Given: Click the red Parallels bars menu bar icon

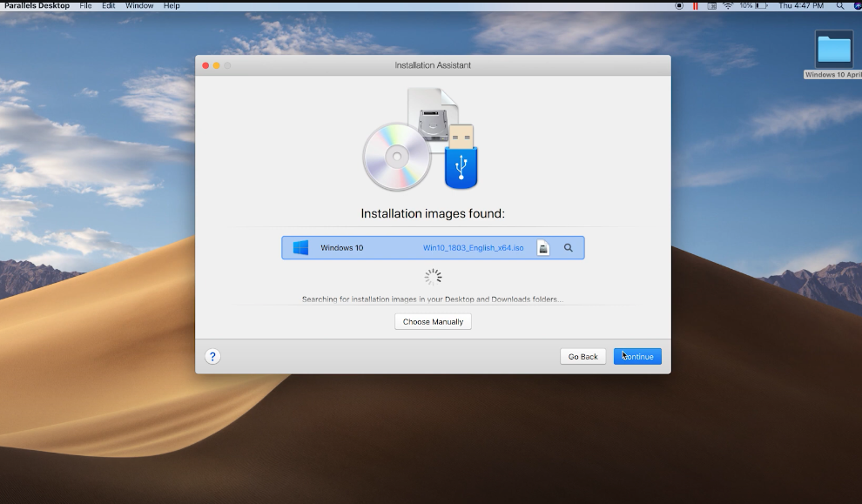Looking at the screenshot, I should click(696, 5).
